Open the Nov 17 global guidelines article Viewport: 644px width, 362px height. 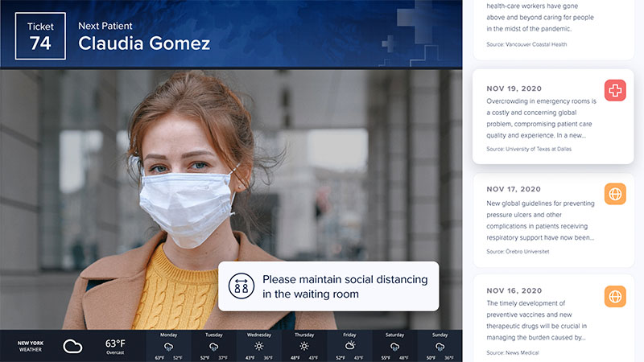coord(553,220)
